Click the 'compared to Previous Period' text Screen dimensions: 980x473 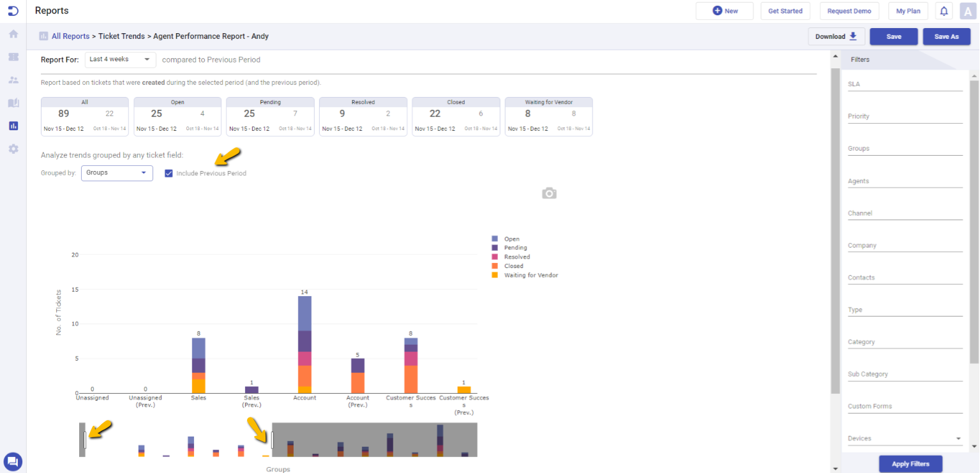pyautogui.click(x=211, y=59)
